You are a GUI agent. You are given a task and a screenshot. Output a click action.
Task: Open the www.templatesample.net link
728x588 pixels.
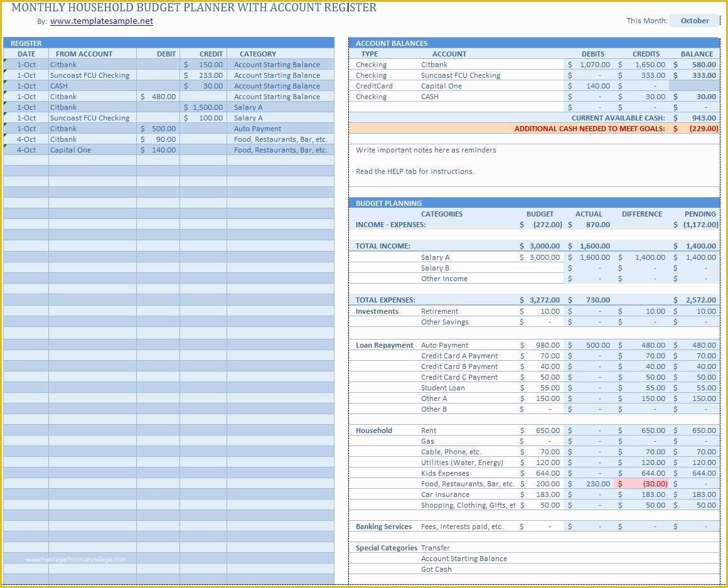pyautogui.click(x=101, y=21)
